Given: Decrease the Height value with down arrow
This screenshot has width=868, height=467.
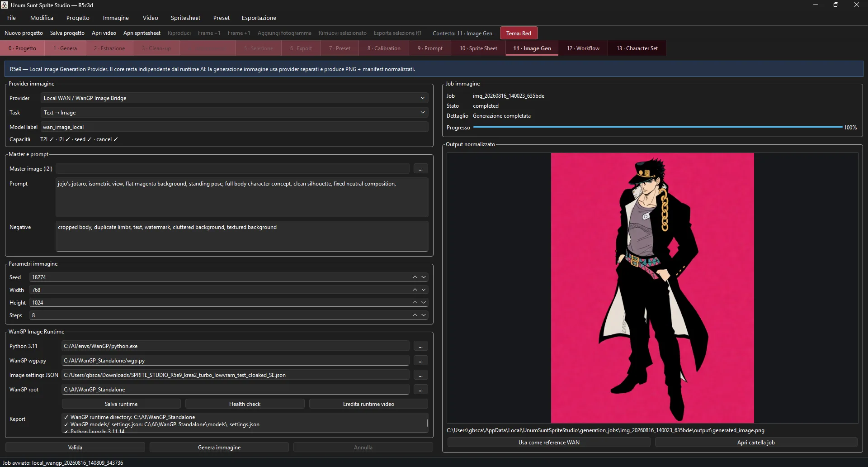Looking at the screenshot, I should point(424,302).
